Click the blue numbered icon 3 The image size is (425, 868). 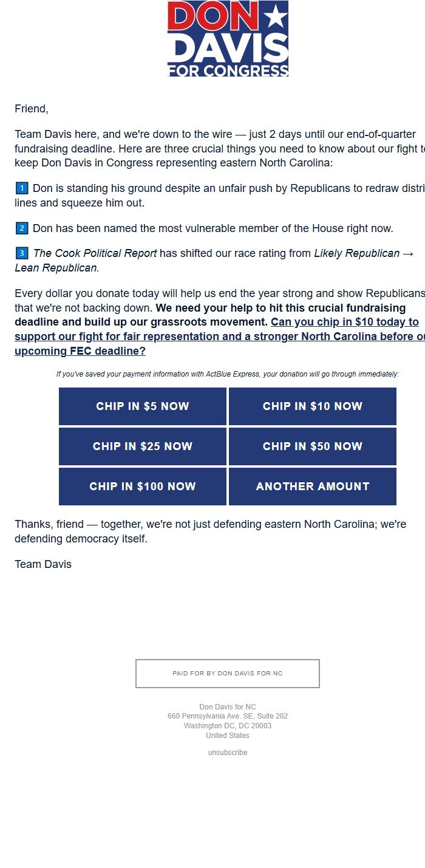tap(22, 253)
